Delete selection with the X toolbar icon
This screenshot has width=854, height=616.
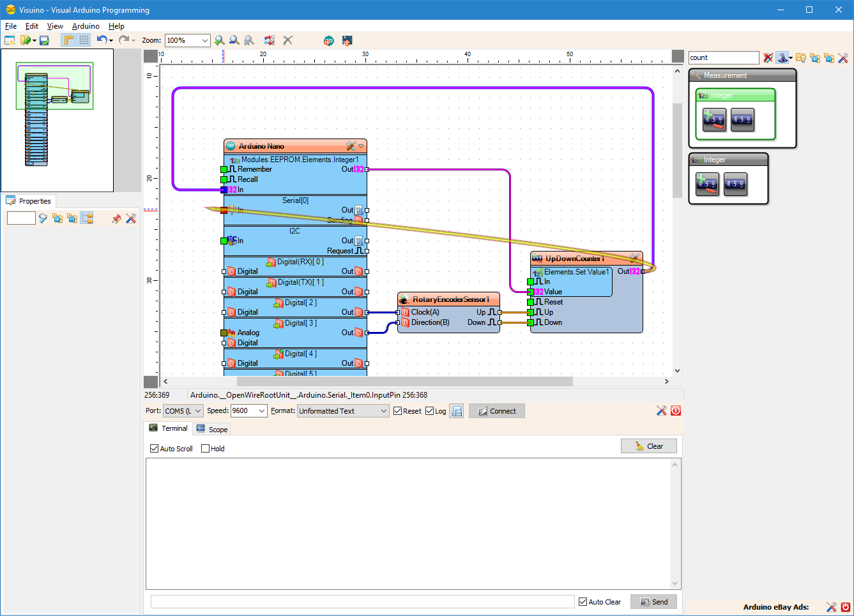288,40
